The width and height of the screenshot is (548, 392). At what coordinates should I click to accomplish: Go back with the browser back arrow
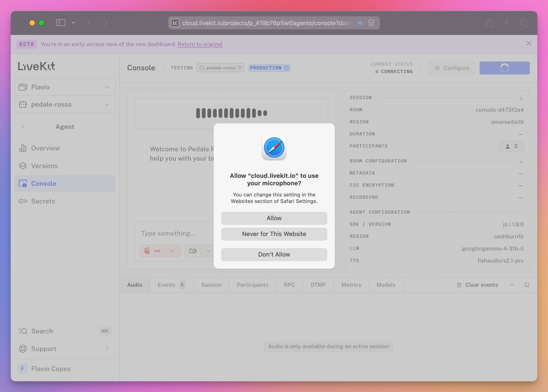coord(89,23)
